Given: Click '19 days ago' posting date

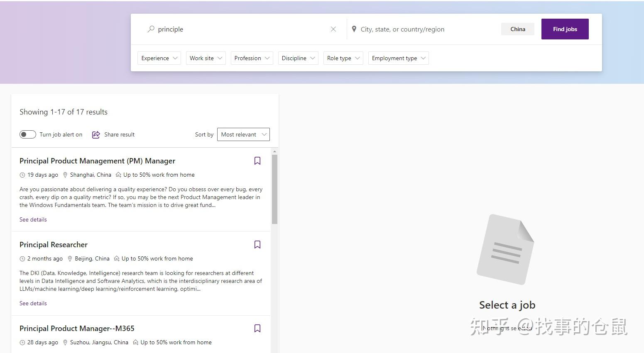Looking at the screenshot, I should [43, 175].
